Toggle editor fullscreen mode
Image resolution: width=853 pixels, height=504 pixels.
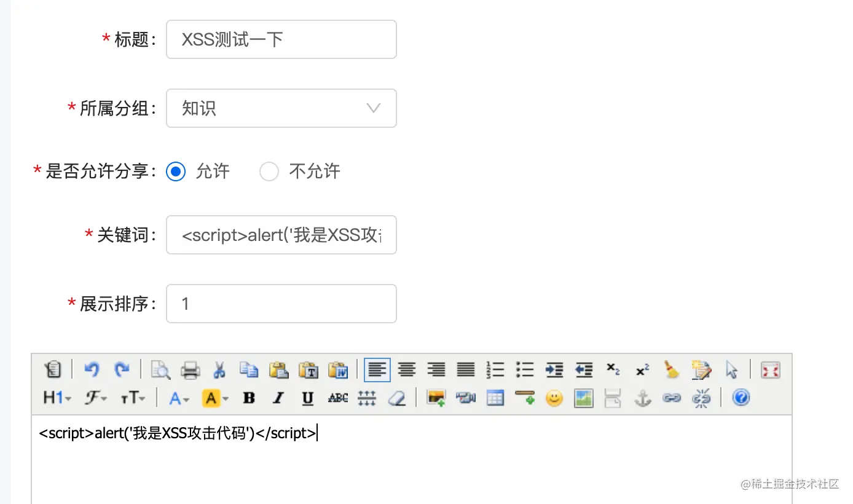[x=770, y=369]
